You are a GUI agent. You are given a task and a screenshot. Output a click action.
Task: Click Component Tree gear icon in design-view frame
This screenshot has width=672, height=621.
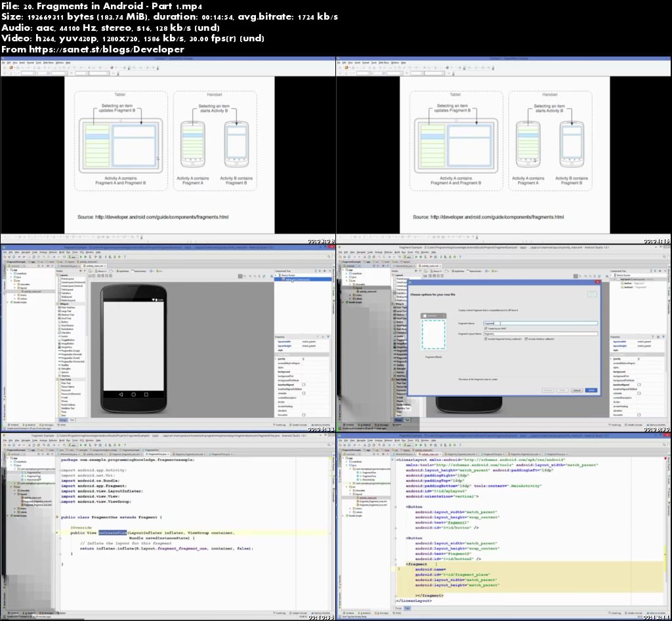click(x=325, y=271)
